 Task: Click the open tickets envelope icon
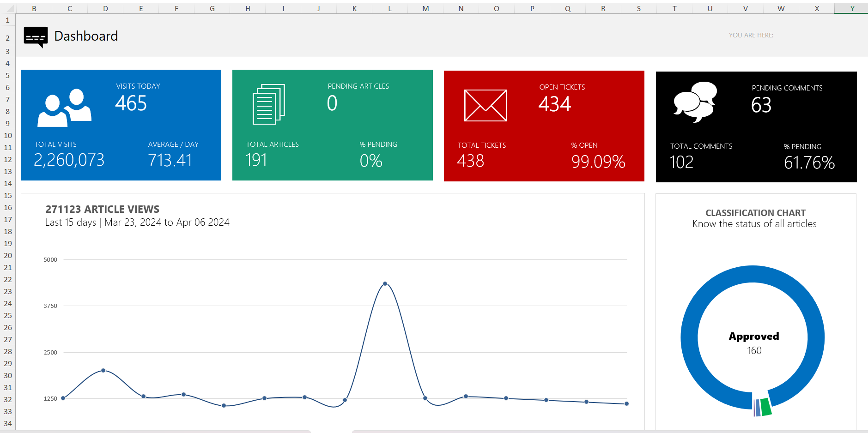pyautogui.click(x=486, y=105)
